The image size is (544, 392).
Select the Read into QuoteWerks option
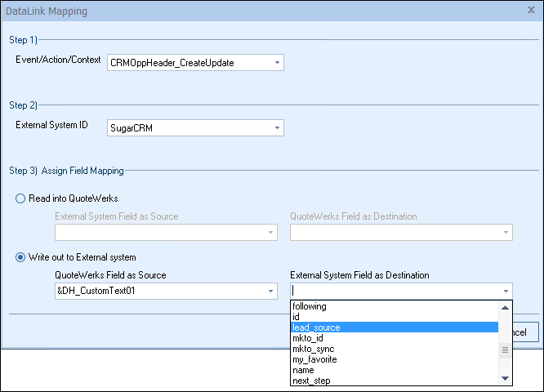coord(21,198)
